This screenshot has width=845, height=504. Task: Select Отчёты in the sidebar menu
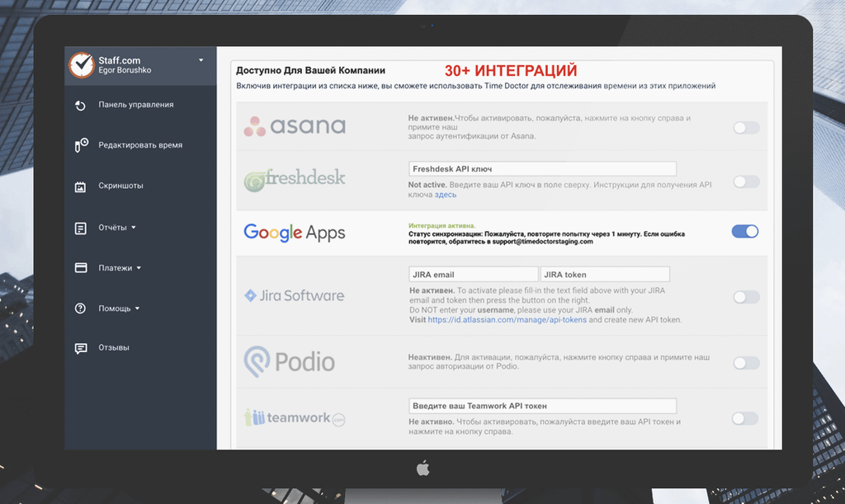(x=112, y=227)
